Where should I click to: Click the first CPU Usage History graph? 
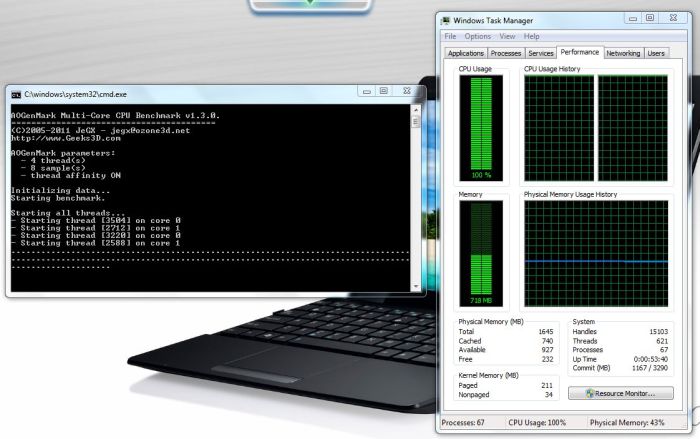pyautogui.click(x=559, y=128)
